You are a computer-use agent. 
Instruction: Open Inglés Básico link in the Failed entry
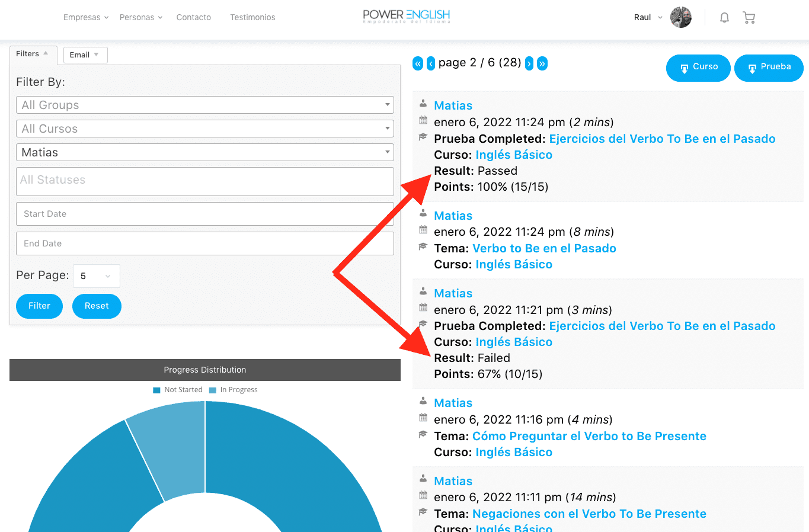pos(514,342)
